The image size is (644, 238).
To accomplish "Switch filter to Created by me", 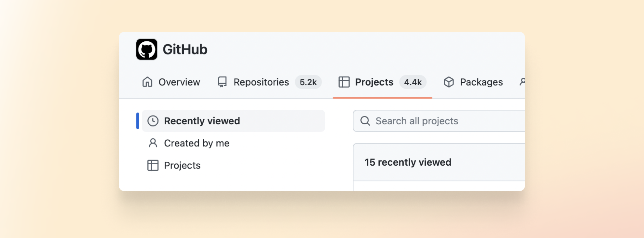I will [x=197, y=143].
